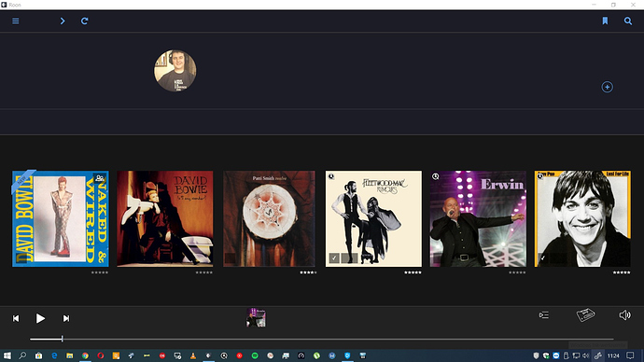The width and height of the screenshot is (644, 362).
Task: Rate the Fleetwood Mac album stars
Action: [x=413, y=272]
